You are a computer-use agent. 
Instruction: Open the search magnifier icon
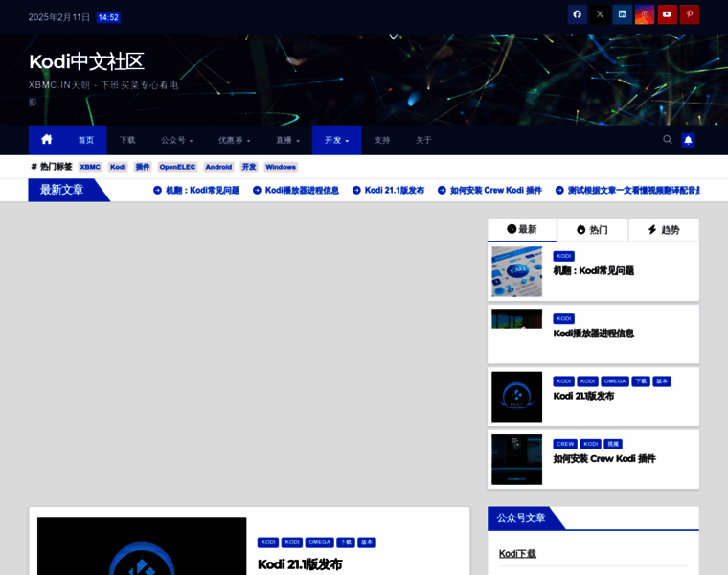[668, 140]
